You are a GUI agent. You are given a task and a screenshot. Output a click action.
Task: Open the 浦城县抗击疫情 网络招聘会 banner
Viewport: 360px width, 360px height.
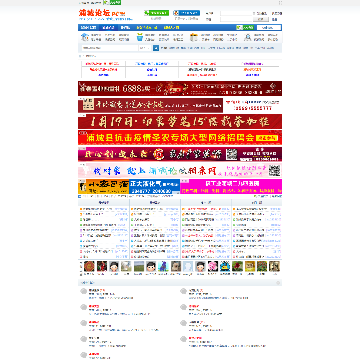pos(180,138)
